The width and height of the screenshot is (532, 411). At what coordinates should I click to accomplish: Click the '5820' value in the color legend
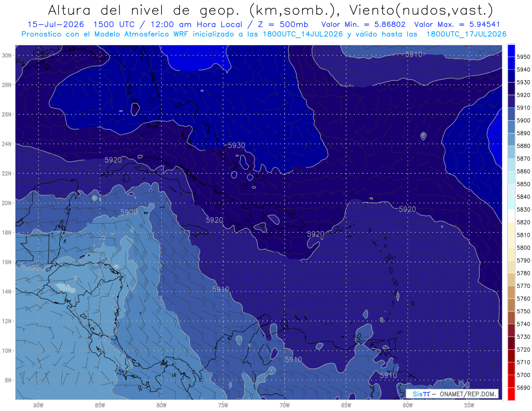(524, 222)
